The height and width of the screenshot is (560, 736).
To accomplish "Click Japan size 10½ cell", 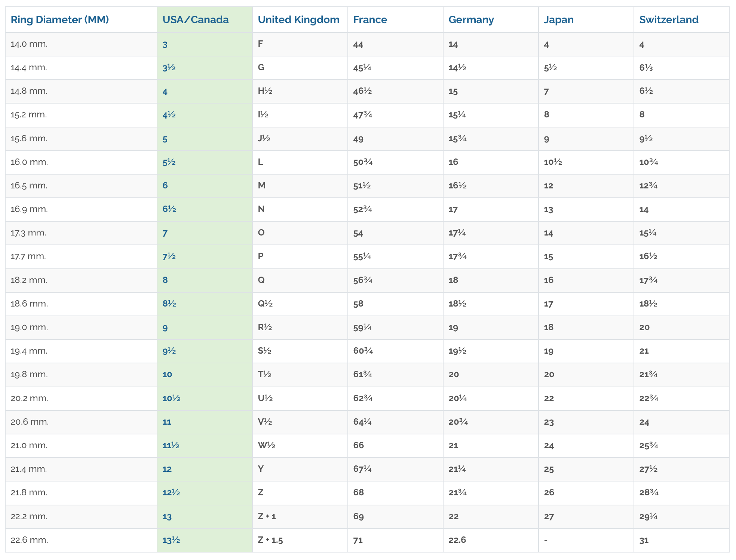I will pos(586,162).
